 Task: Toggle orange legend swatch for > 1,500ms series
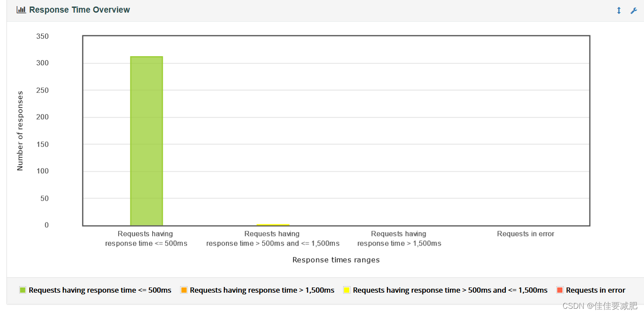pos(184,290)
